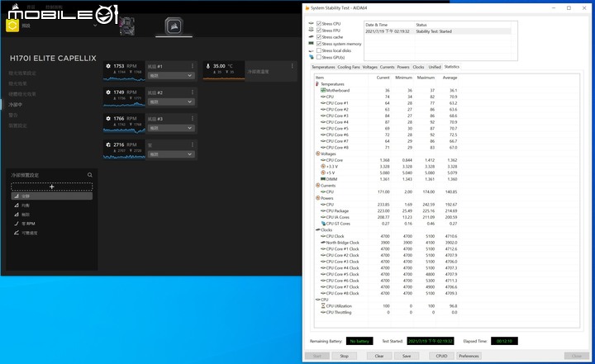595x364 pixels.
Task: Click the Stress GPU(s) icon
Action: (x=312, y=57)
